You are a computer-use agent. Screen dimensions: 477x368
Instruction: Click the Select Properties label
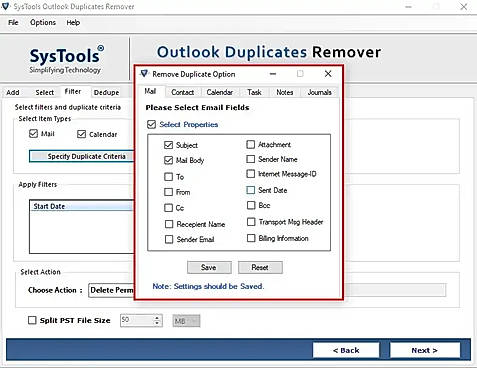pyautogui.click(x=189, y=124)
